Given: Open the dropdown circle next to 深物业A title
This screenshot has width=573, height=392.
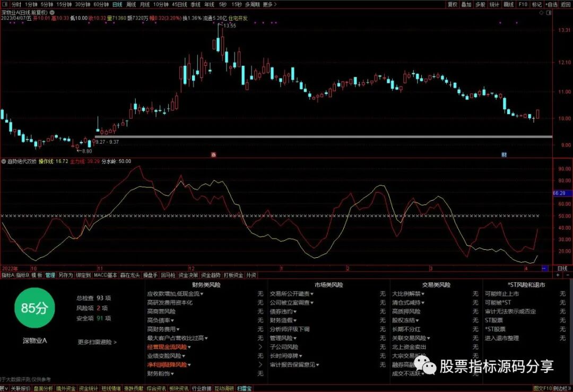Looking at the screenshot, I should (x=52, y=12).
